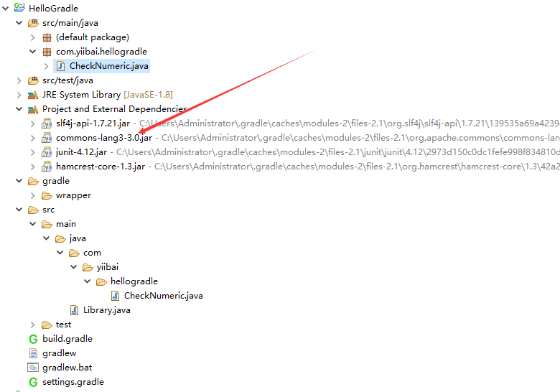Click the JavaSE-1.8 library version text
Viewport: 560px width, 392px height.
click(x=148, y=95)
